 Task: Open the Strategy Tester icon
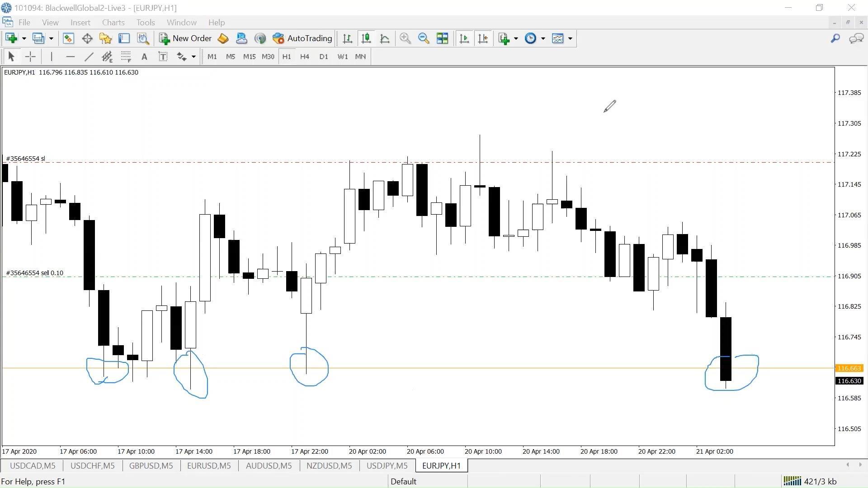tap(143, 38)
